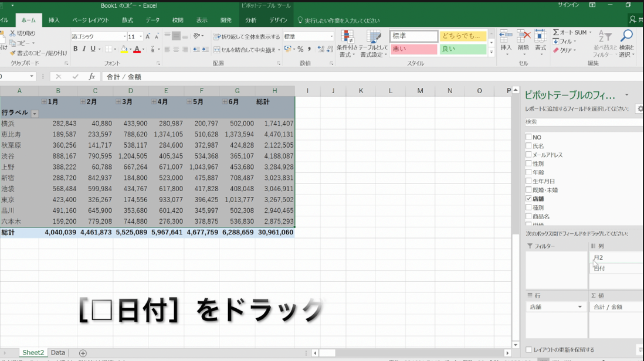The image size is (644, 361).
Task: Decrease indent level
Action: pos(196,49)
